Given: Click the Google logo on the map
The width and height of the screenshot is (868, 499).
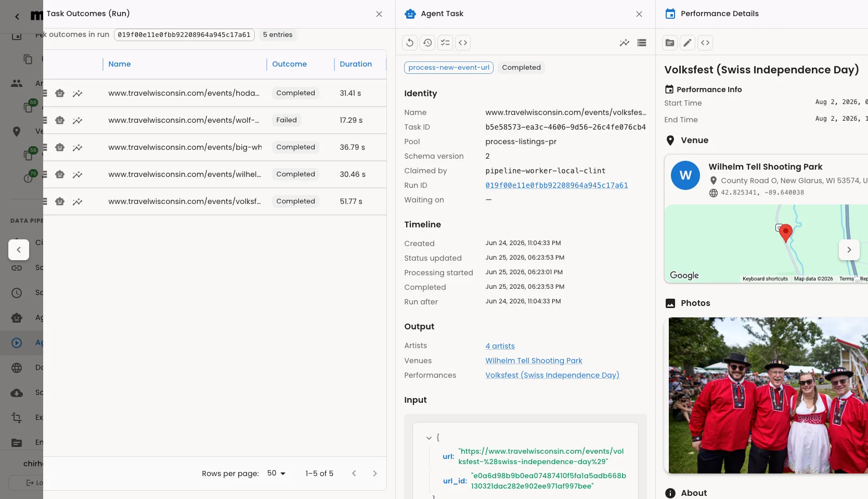Looking at the screenshot, I should pos(684,275).
